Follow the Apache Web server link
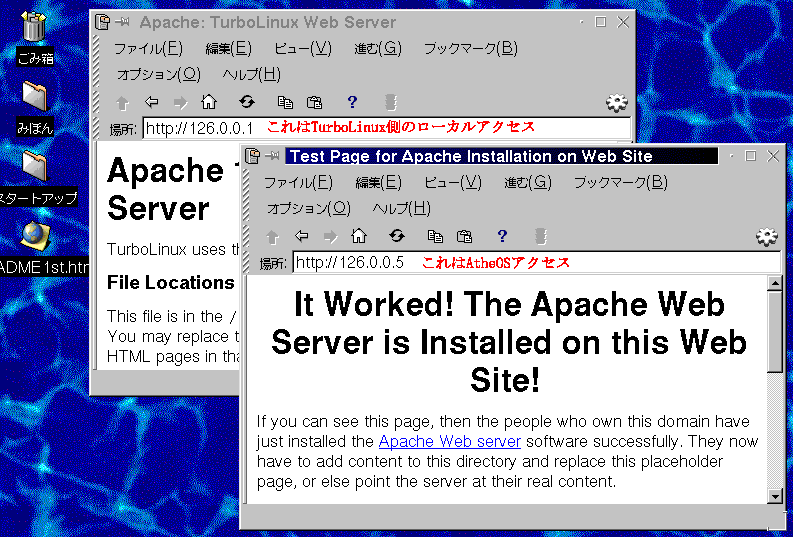Viewport: 793px width, 537px height. pyautogui.click(x=450, y=441)
